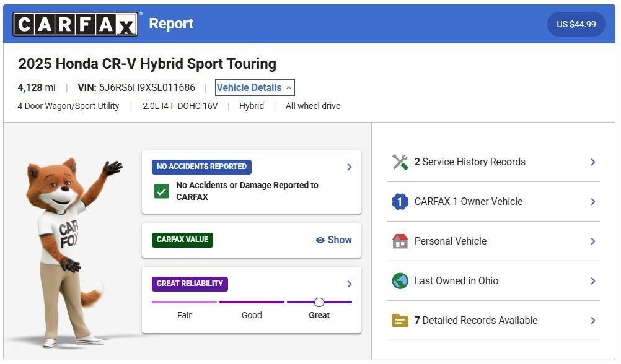This screenshot has height=364, width=621.
Task: Open Personal Vehicle row chevron
Action: click(593, 241)
